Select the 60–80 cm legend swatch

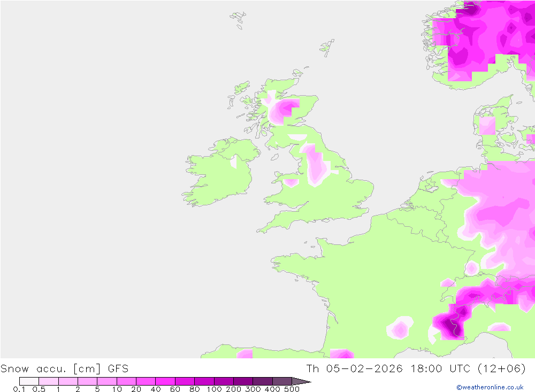[x=185, y=381]
